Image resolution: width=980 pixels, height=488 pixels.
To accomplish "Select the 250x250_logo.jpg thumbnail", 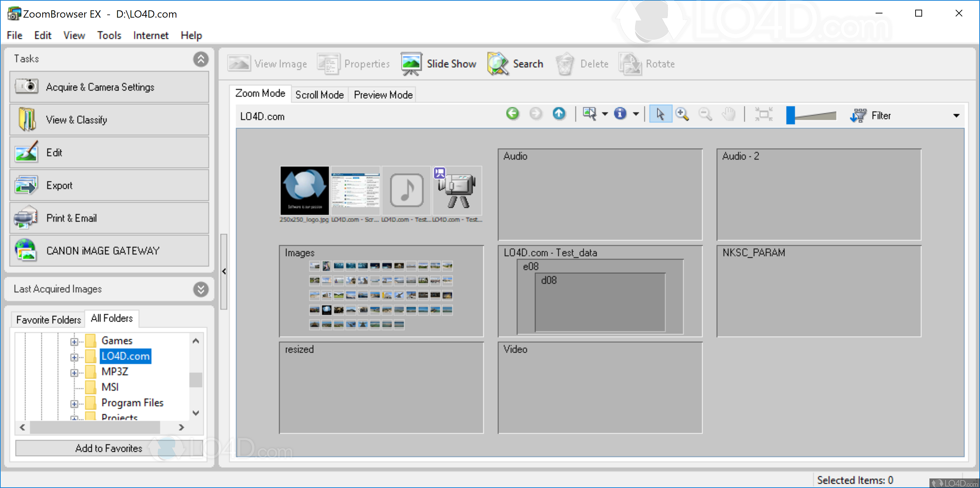I will click(x=304, y=190).
